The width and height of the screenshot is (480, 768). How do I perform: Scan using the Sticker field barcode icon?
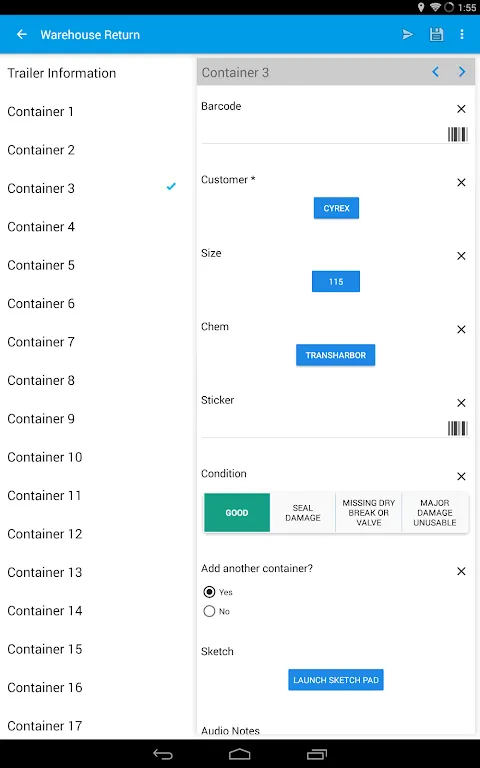point(457,428)
